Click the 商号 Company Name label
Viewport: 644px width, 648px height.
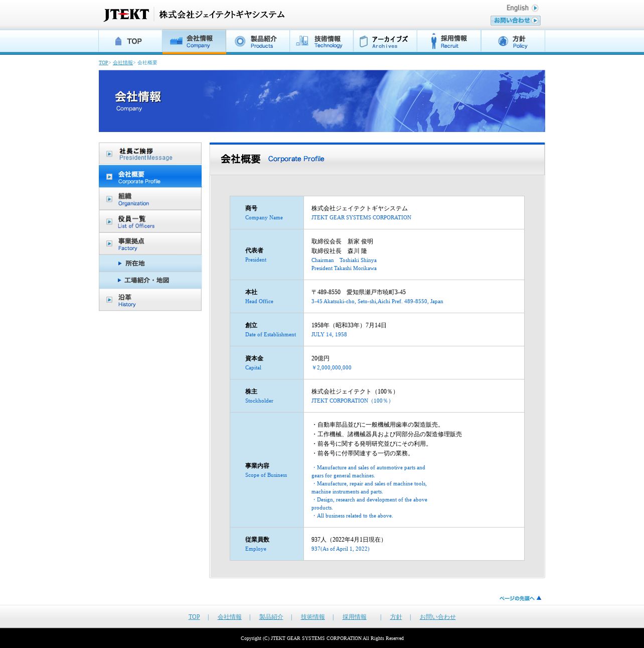coord(264,212)
